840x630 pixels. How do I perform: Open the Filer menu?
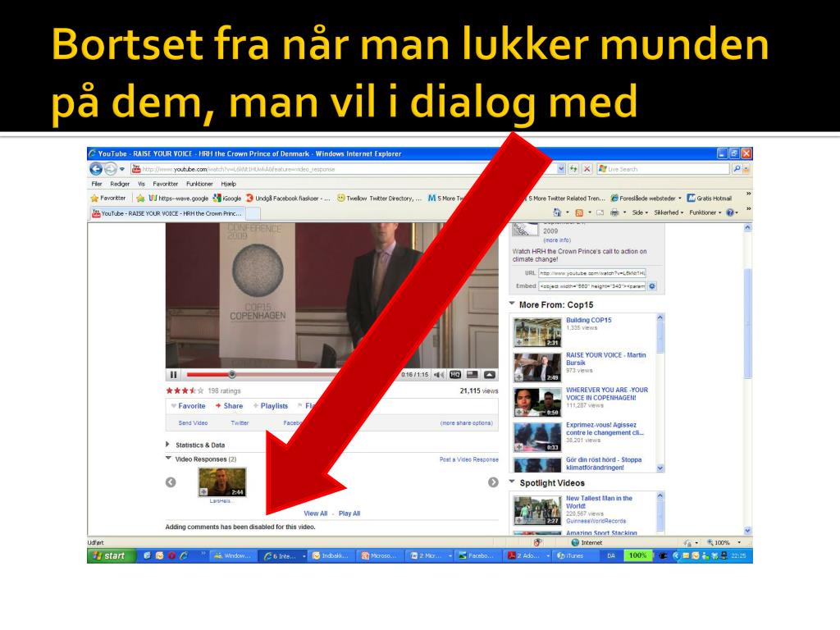pos(97,184)
